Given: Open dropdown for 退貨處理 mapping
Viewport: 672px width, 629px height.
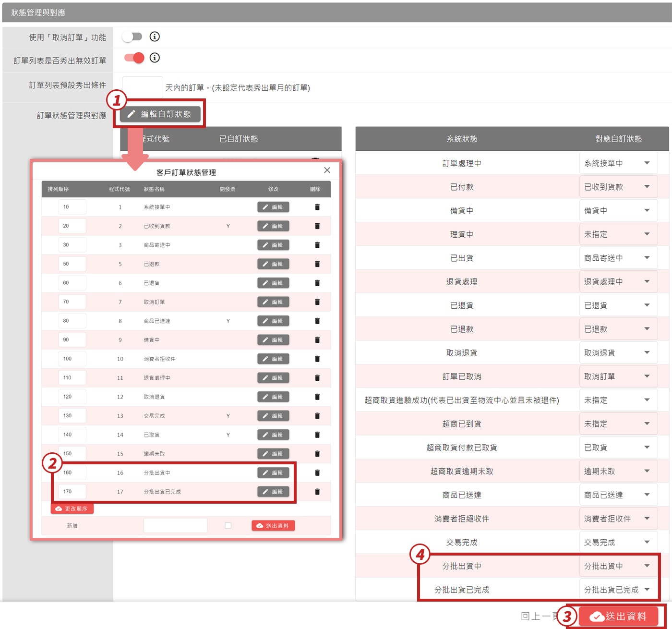Looking at the screenshot, I should 618,281.
